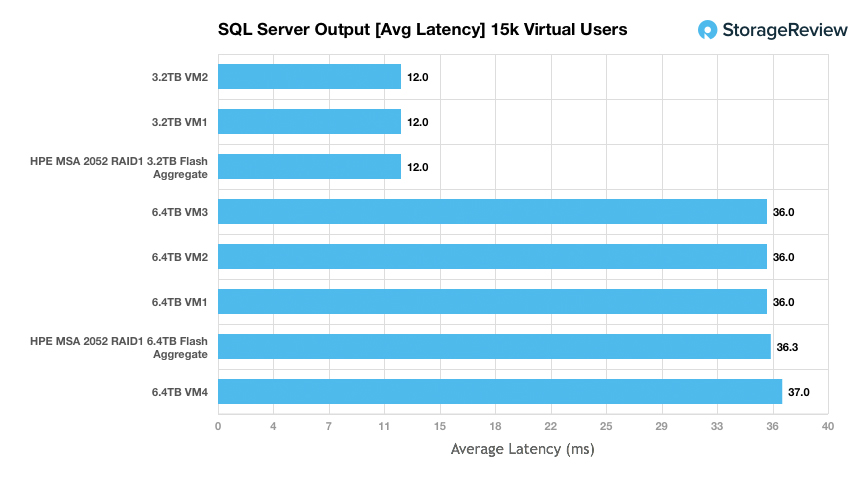The width and height of the screenshot is (850, 477).
Task: Click the '6.4TB VM2' axis label
Action: pos(179,257)
